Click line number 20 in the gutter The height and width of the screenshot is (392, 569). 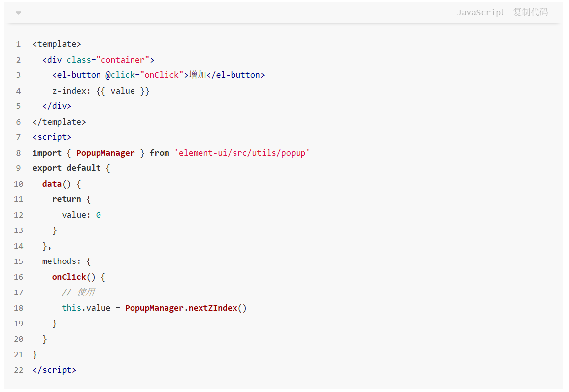[x=19, y=339]
